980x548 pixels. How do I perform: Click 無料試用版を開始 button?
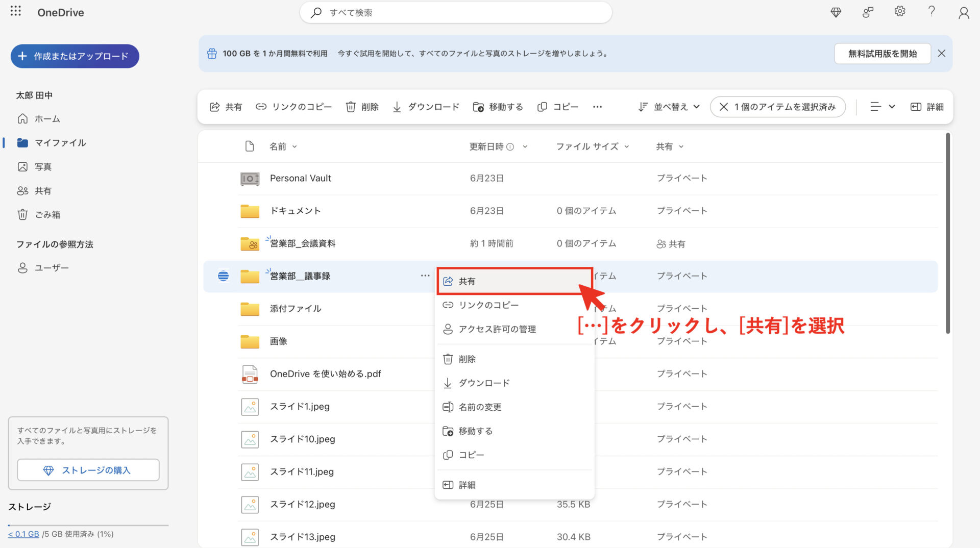click(882, 54)
